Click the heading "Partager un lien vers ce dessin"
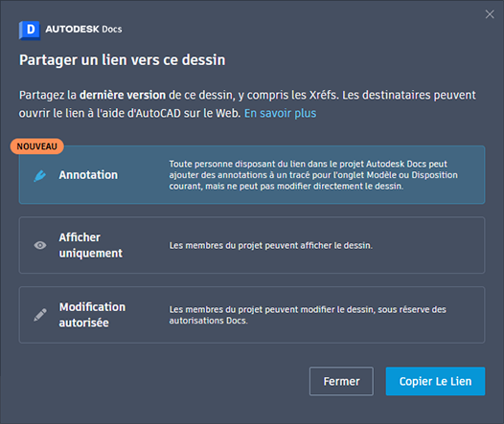Image resolution: width=504 pixels, height=424 pixels. click(x=122, y=60)
